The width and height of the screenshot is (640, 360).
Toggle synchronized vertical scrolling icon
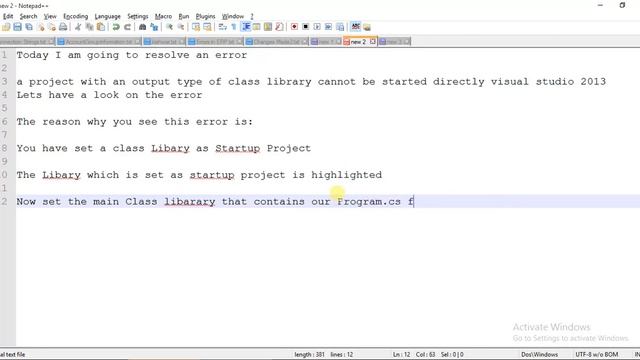(196, 27)
